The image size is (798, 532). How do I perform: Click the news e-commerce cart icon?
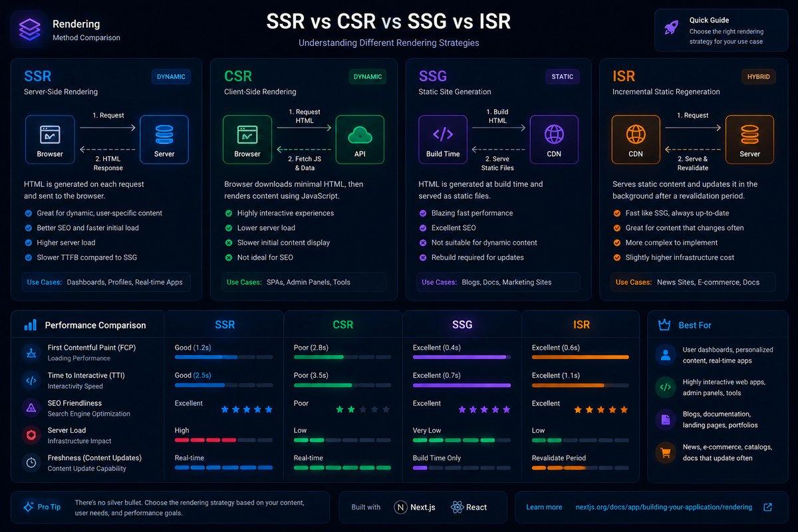tap(665, 452)
